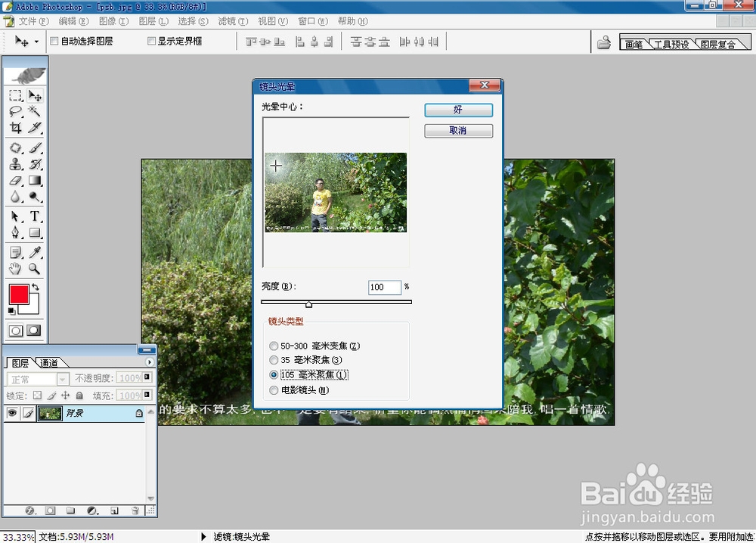
Task: Confirm lens flare with the 好 button
Action: coord(458,110)
